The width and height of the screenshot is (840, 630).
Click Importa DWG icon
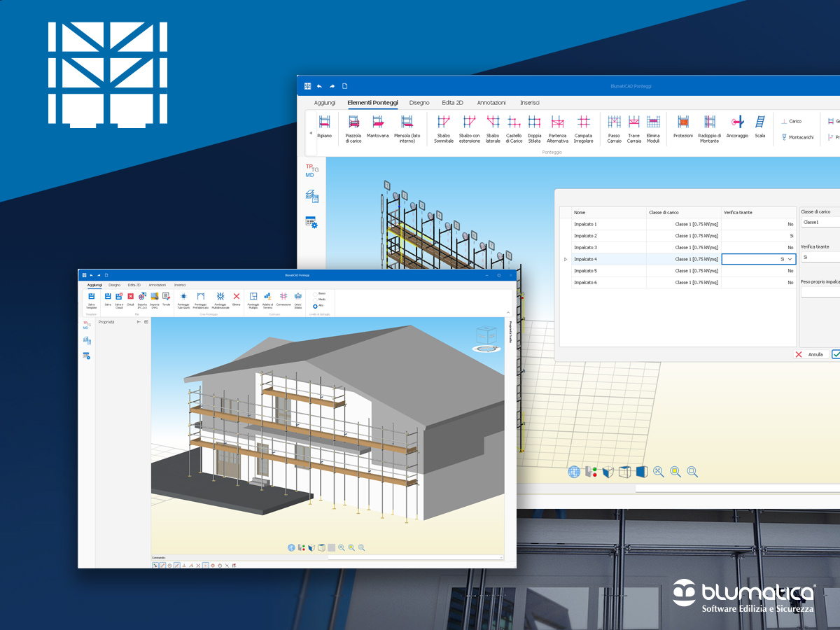(155, 300)
